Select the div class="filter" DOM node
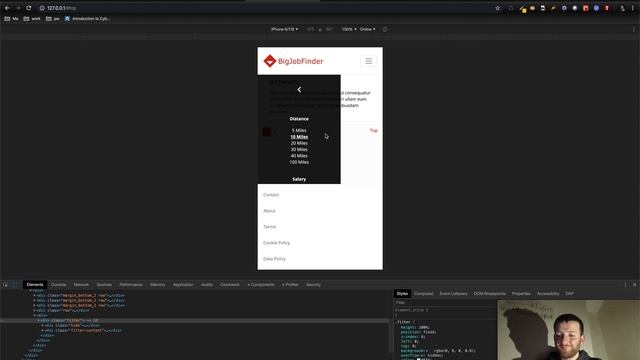 (68, 320)
